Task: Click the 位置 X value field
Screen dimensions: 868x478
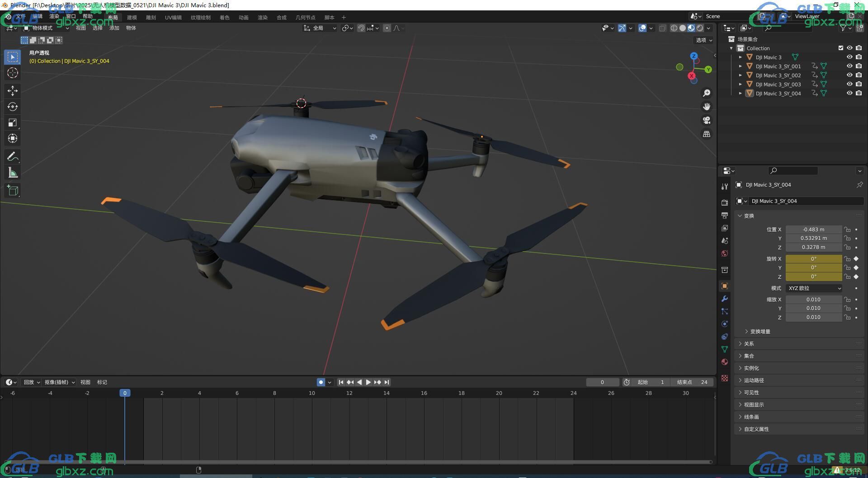Action: (814, 230)
